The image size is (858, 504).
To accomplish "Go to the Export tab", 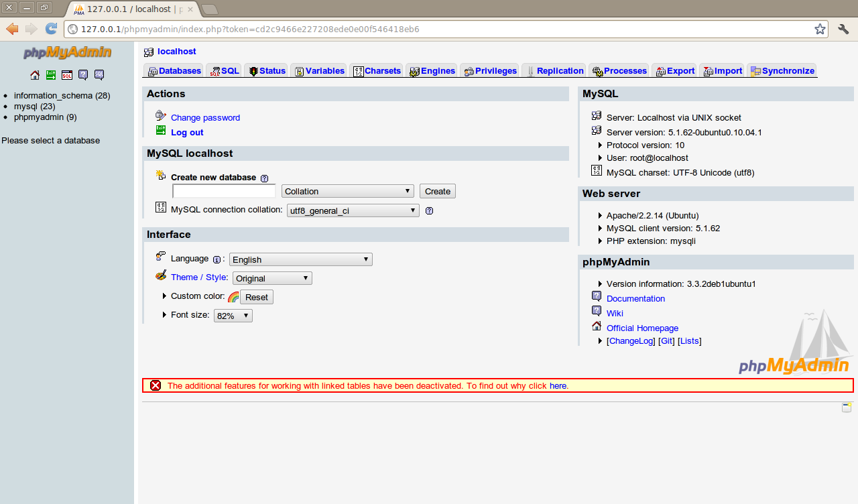I will [x=675, y=71].
